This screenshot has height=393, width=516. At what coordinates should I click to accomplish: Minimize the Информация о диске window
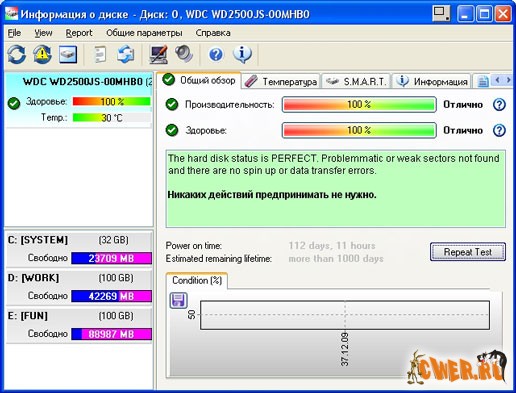click(x=465, y=14)
